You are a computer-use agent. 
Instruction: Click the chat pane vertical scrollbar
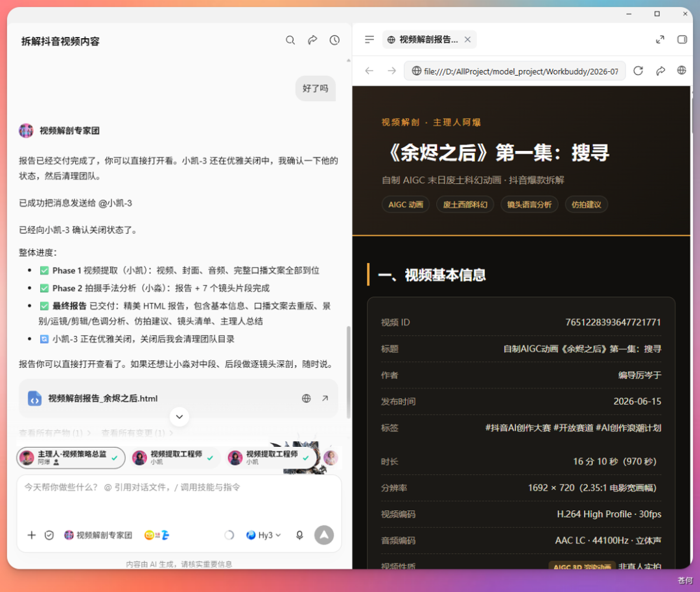(348, 372)
